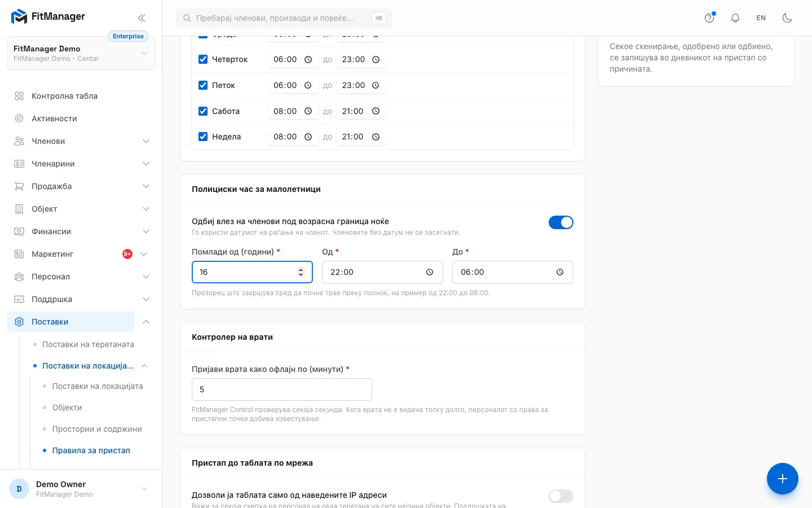Click the Enterprise plan badge

click(x=128, y=36)
